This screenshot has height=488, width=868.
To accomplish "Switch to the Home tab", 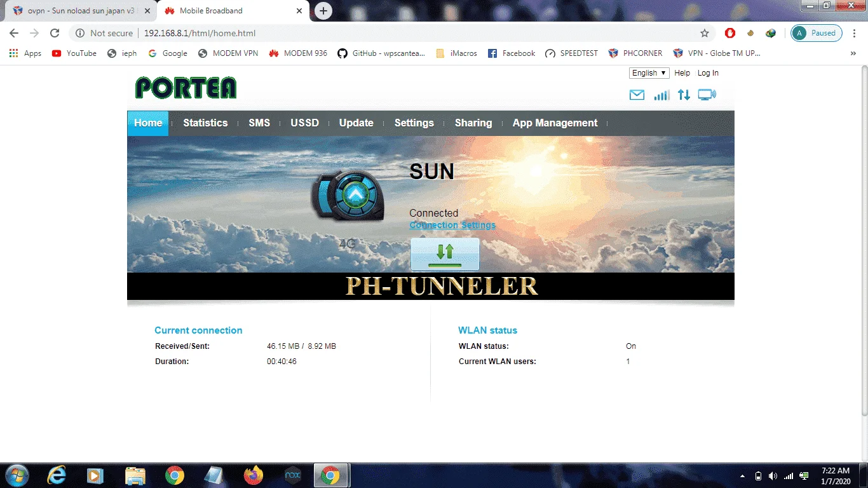I will [x=148, y=123].
